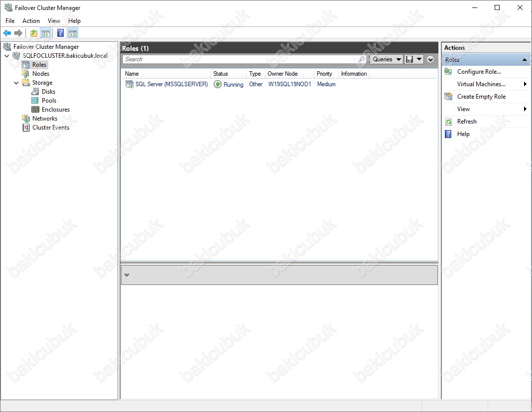Image resolution: width=532 pixels, height=412 pixels.
Task: Sort by the Type column header
Action: tap(256, 74)
